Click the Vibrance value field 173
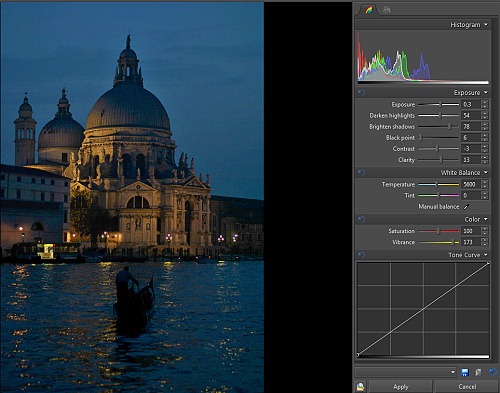The width and height of the screenshot is (500, 393). click(471, 242)
